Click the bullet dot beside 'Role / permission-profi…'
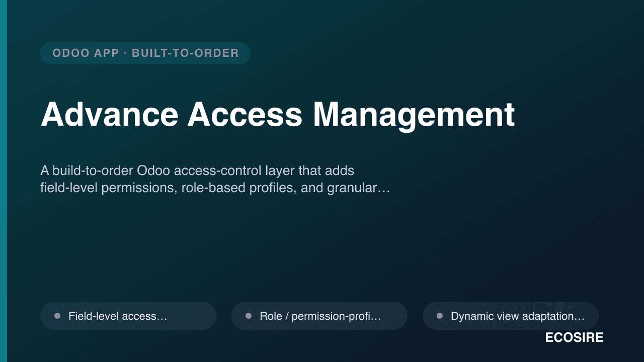644x362 pixels. [249, 316]
